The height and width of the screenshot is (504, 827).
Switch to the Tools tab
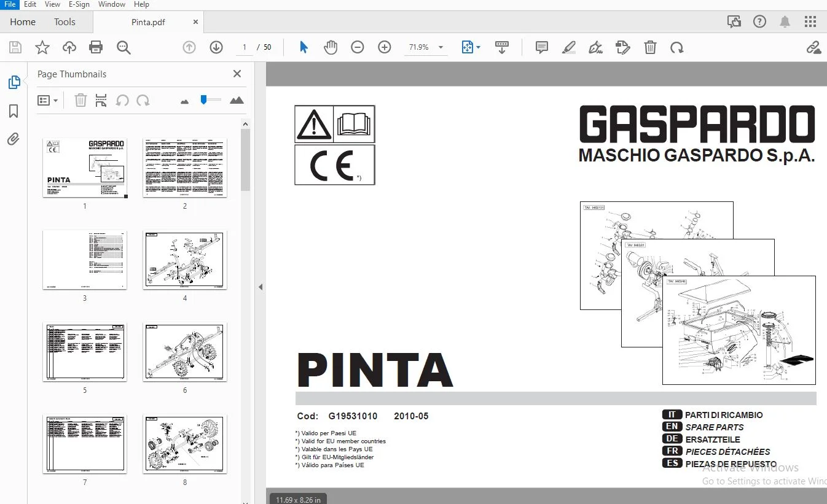65,21
